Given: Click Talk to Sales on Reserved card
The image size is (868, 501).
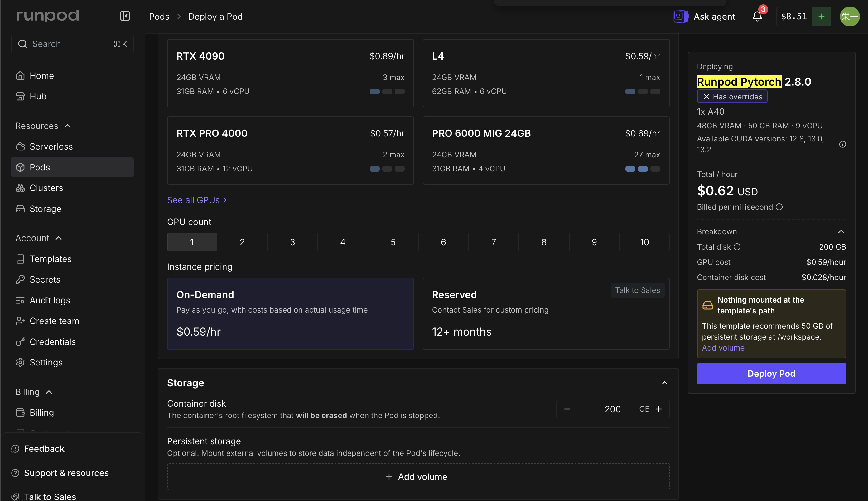Looking at the screenshot, I should (x=638, y=290).
